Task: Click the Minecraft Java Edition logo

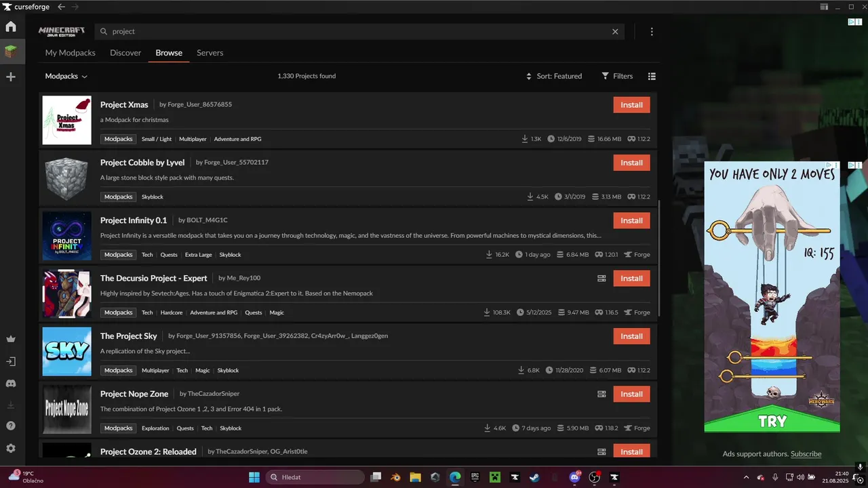Action: 62,31
